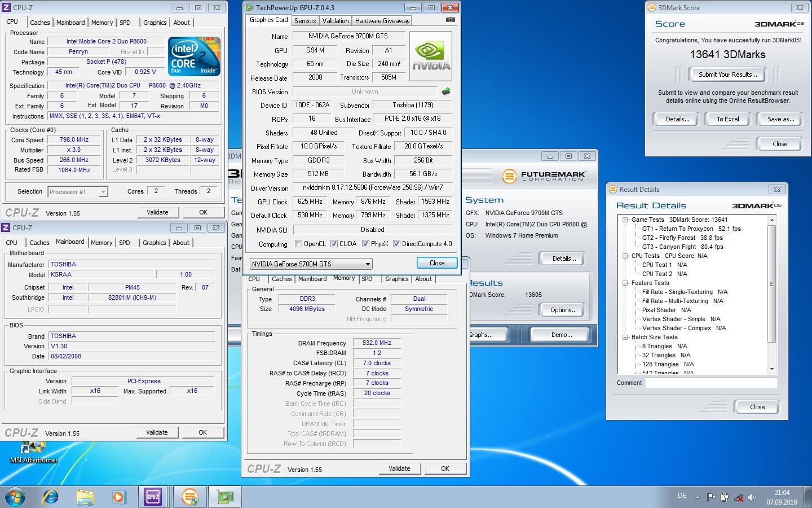The width and height of the screenshot is (812, 508).
Task: Switch to 3DMark05 on the taskbar
Action: (x=190, y=497)
